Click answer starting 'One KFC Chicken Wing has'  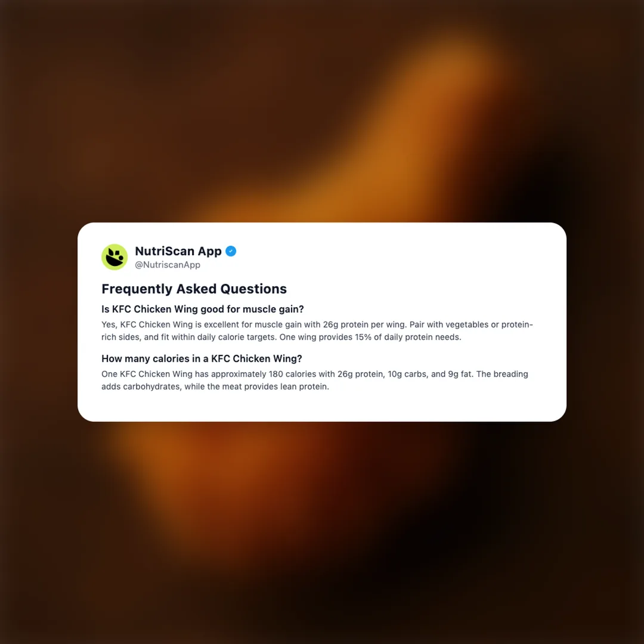pyautogui.click(x=315, y=380)
